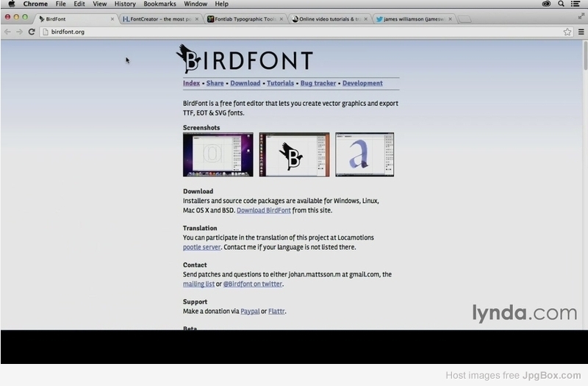
Task: Open the Bookmarks menu
Action: pyautogui.click(x=159, y=4)
